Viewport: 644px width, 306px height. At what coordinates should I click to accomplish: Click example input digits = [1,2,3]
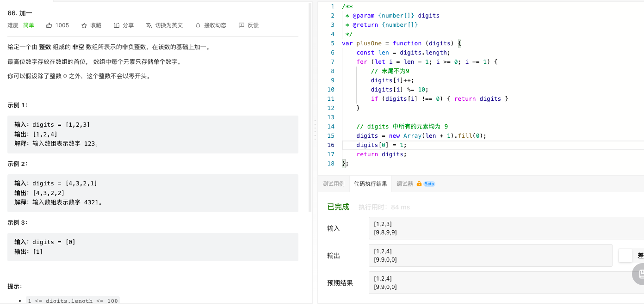click(61, 124)
